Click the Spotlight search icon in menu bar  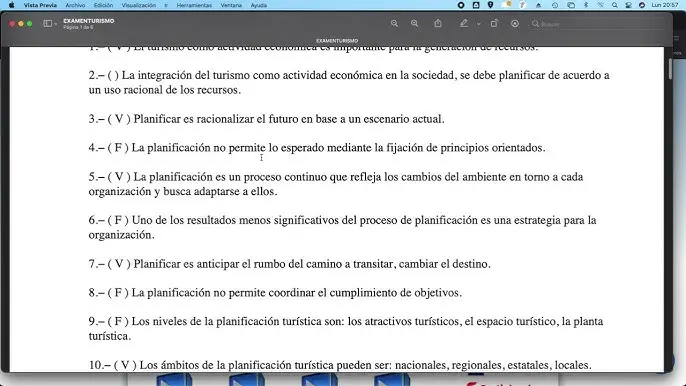615,5
